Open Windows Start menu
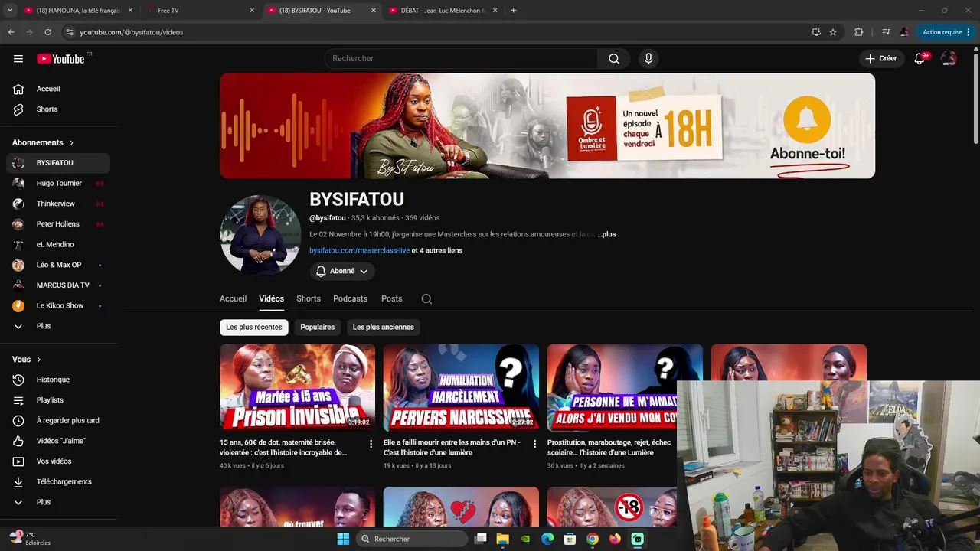Image resolution: width=980 pixels, height=551 pixels. click(343, 539)
